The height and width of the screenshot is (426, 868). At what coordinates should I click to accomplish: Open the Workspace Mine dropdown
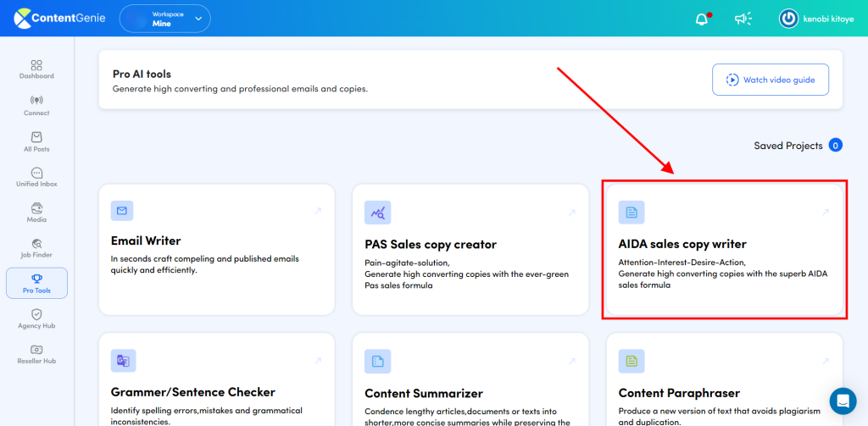[x=165, y=19]
